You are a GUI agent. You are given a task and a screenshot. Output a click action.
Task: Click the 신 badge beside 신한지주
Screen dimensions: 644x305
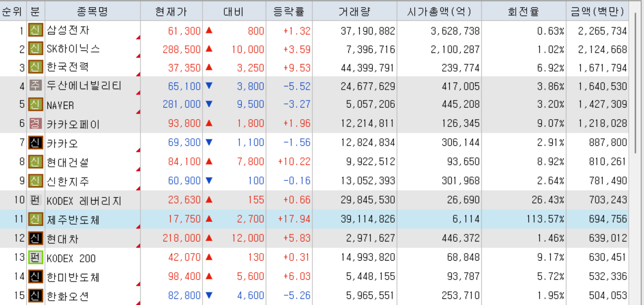click(35, 180)
